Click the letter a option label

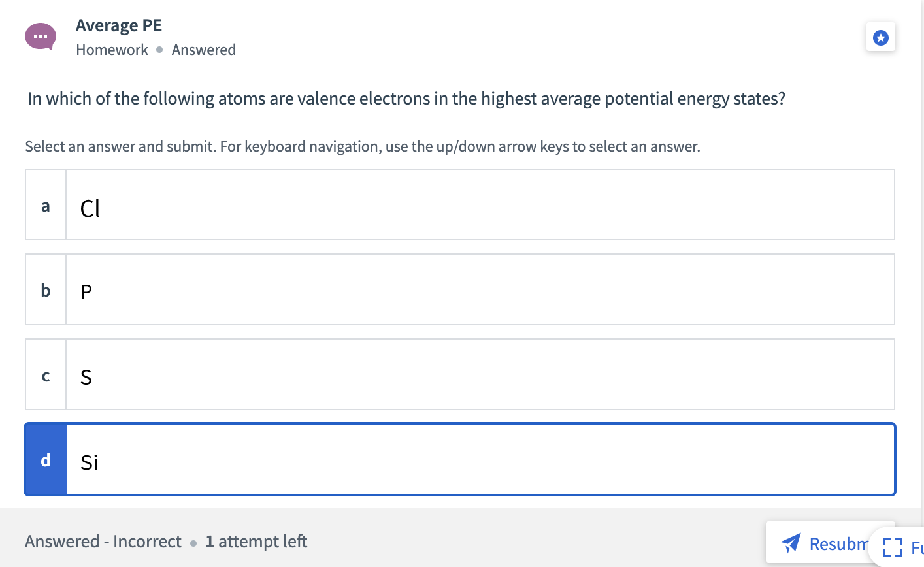[x=45, y=206]
